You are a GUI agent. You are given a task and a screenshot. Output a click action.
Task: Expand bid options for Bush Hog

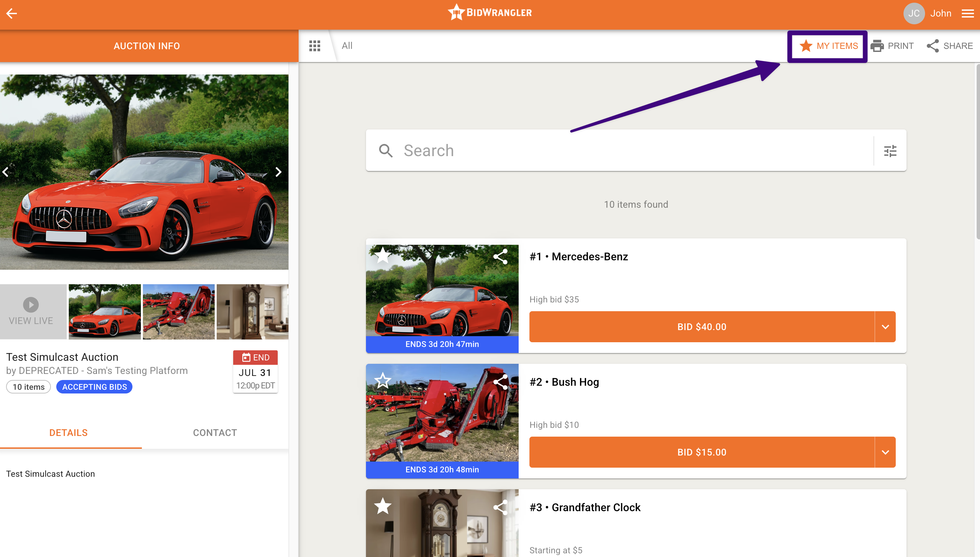885,452
